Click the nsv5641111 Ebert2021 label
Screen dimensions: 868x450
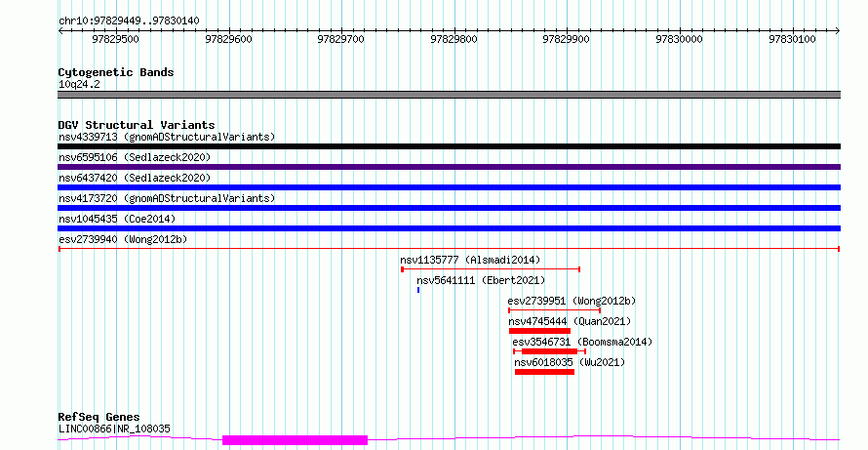click(481, 280)
